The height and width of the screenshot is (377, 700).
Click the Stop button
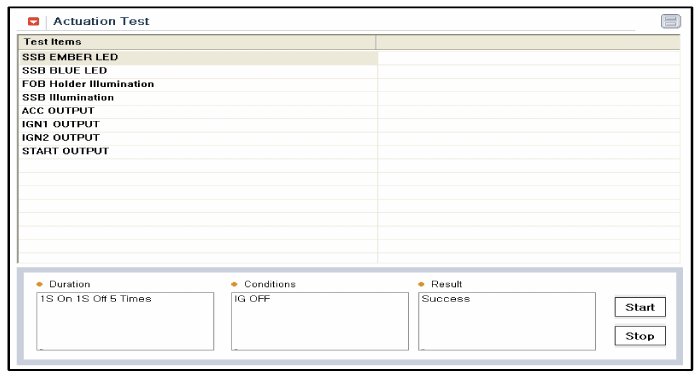640,336
